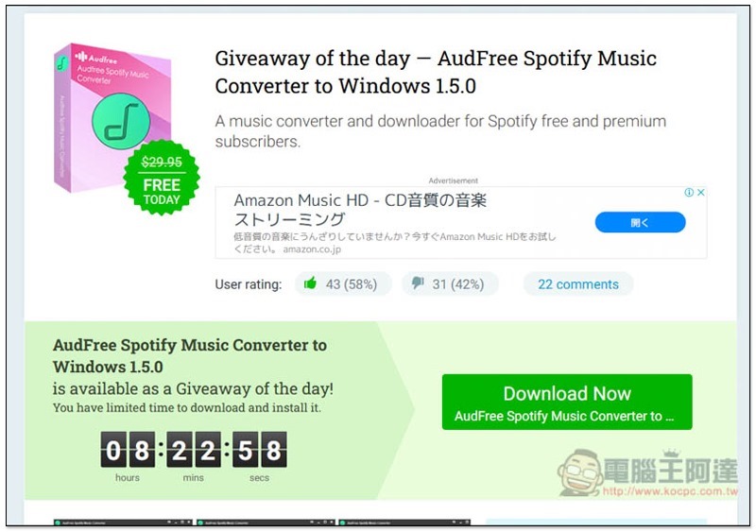This screenshot has height=532, width=756.
Task: Click the green music note logo
Action: tap(121, 121)
